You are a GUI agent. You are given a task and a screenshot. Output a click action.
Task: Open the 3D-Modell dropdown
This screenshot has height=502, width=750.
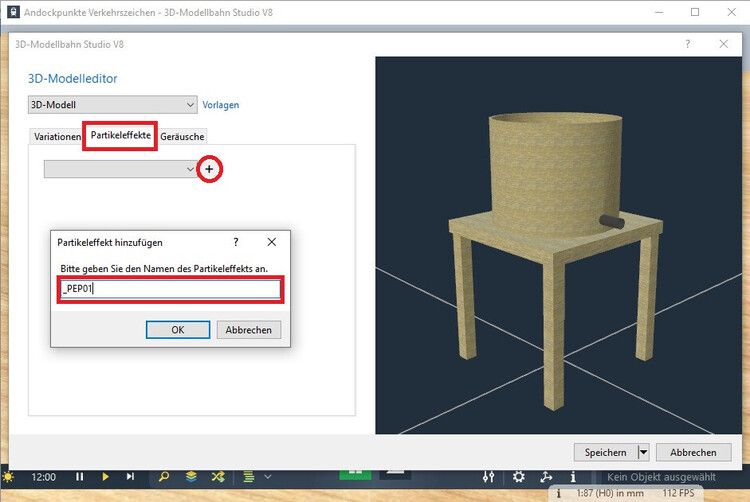(112, 105)
